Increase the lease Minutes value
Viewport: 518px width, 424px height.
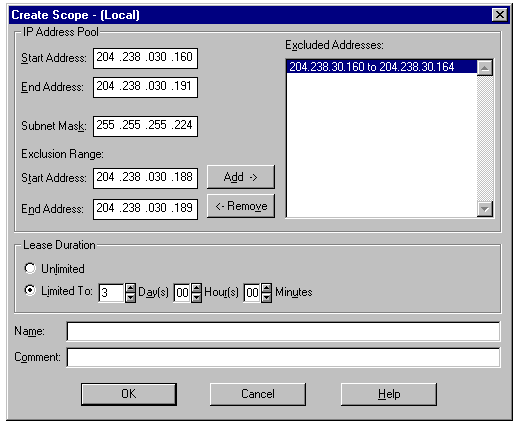tap(266, 288)
